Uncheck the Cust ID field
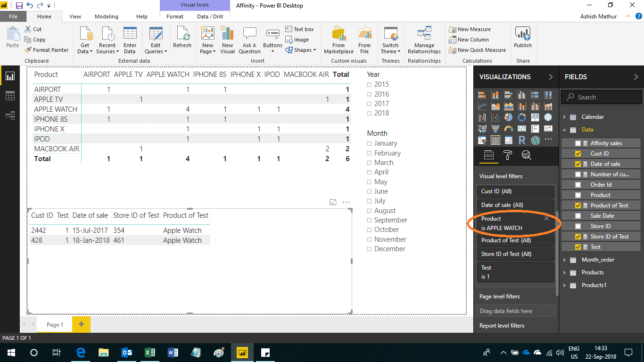The image size is (644, 362). [578, 154]
